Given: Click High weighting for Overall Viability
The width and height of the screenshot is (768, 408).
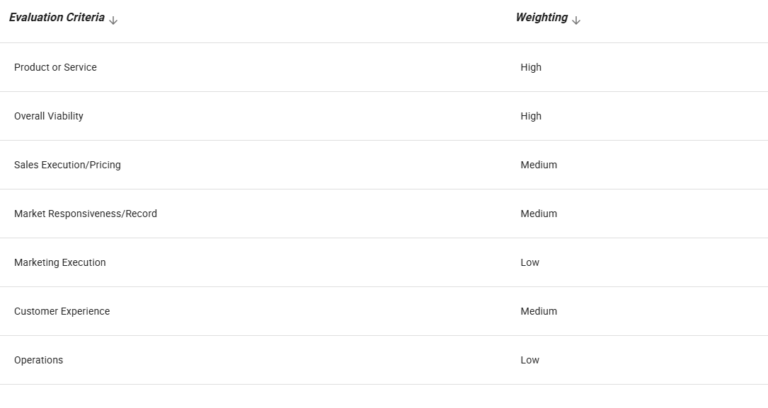Looking at the screenshot, I should (x=531, y=116).
